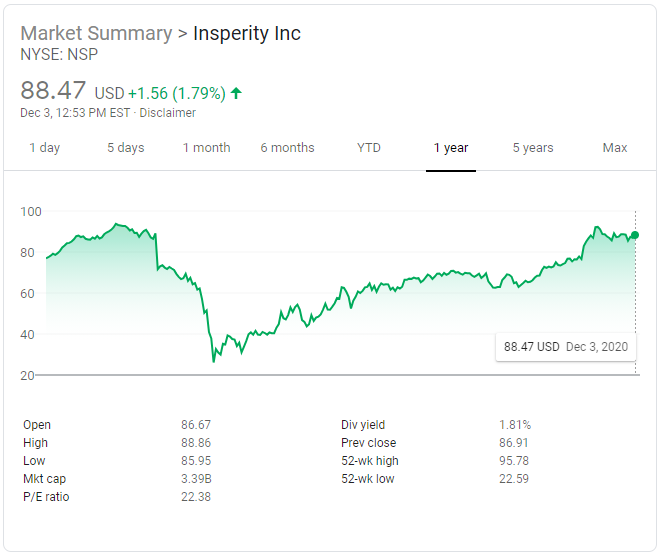Open the Disclaimer link
Image resolution: width=664 pixels, height=557 pixels.
pos(169,113)
